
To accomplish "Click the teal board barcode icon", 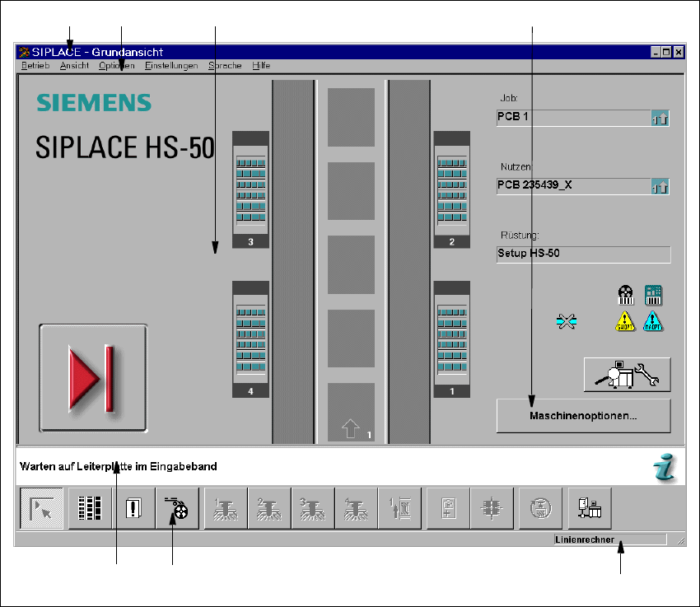I will (653, 295).
